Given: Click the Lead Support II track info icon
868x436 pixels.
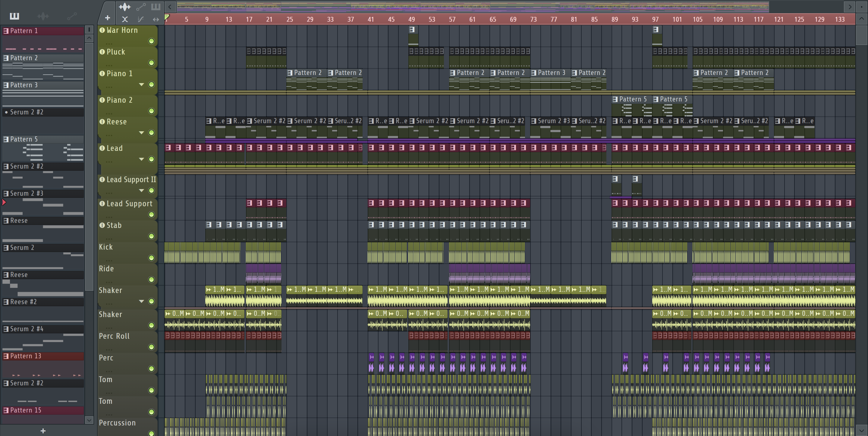Looking at the screenshot, I should coord(102,179).
